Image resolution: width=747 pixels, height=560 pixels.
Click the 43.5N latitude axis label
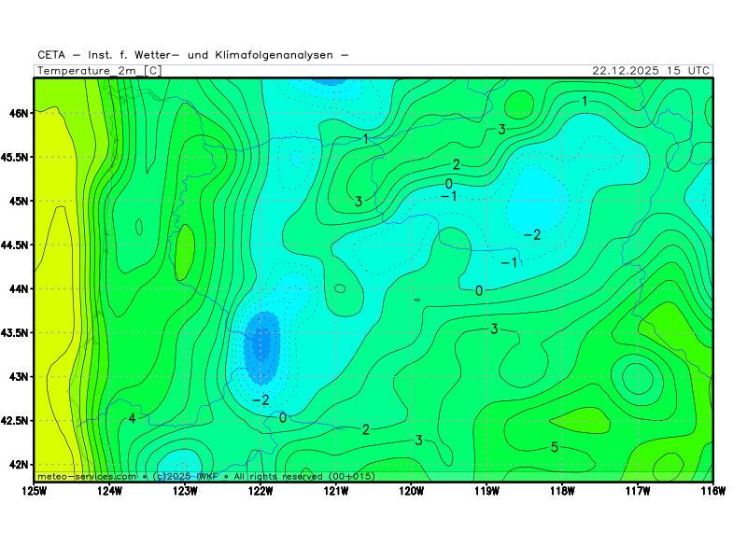coord(16,333)
